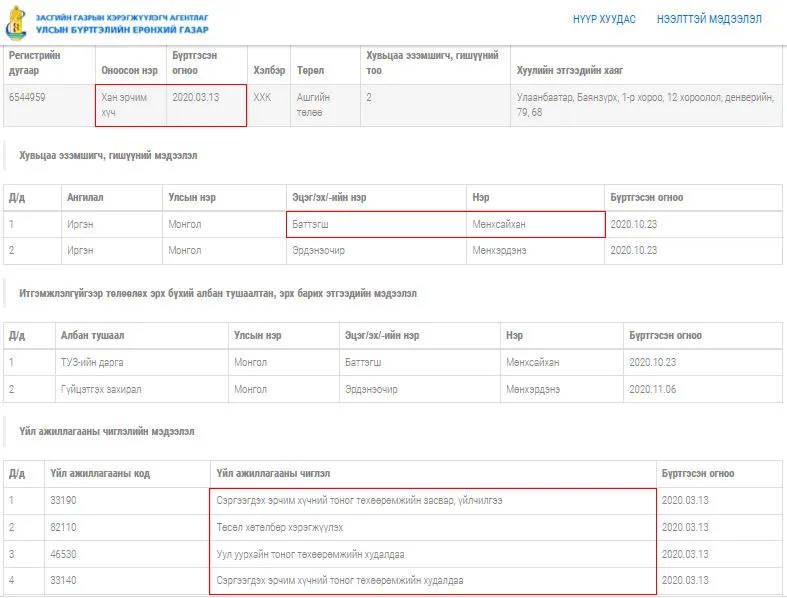Viewport: 787px width, 598px height.
Task: Click Уул уурхайн тоног төхөөрөмжийн худалдаа row
Action: point(310,555)
